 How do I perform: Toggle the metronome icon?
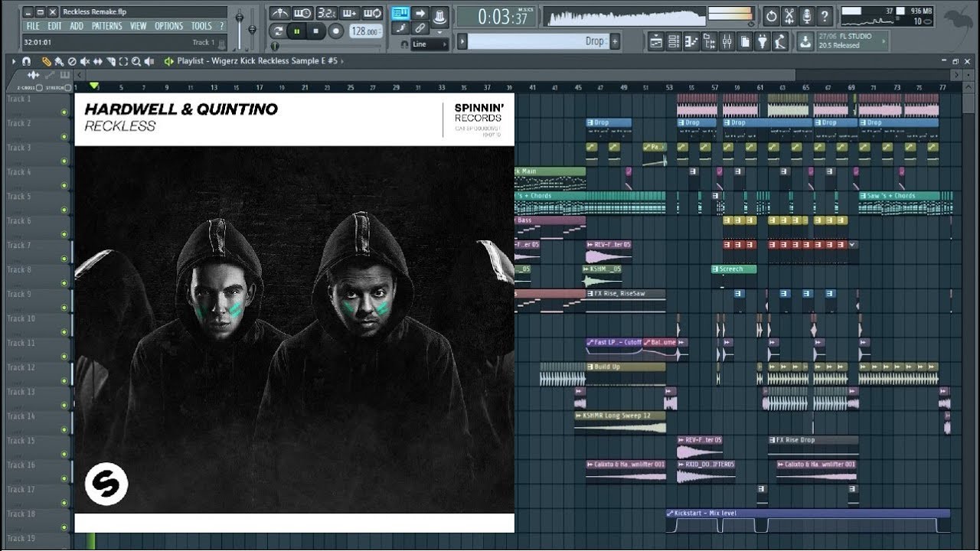point(279,13)
